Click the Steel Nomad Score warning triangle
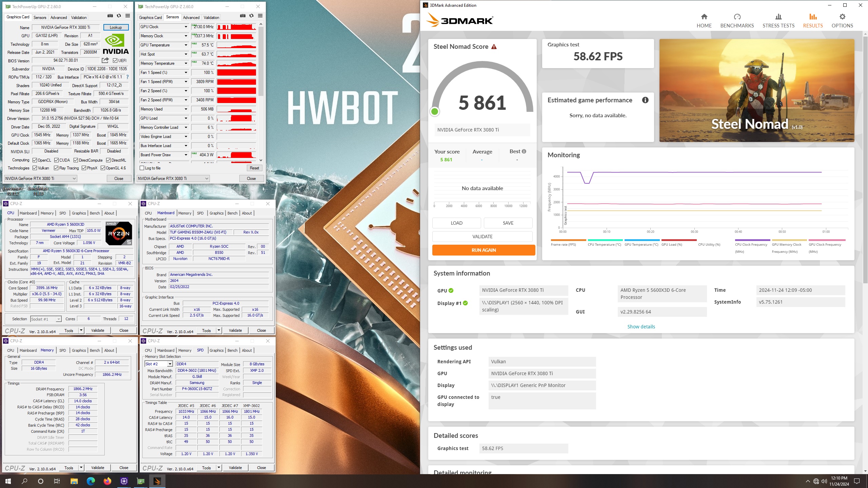The height and width of the screenshot is (488, 868). coord(494,47)
